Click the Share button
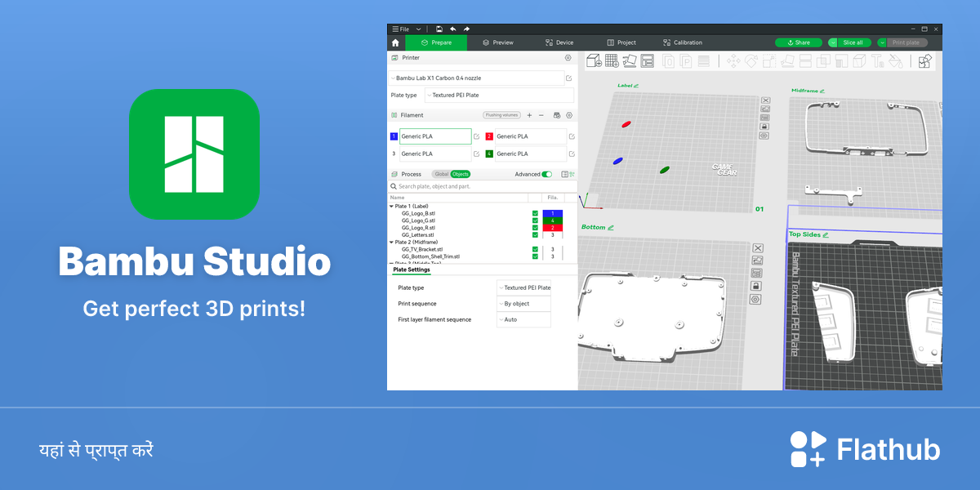The image size is (980, 490). [x=799, y=42]
